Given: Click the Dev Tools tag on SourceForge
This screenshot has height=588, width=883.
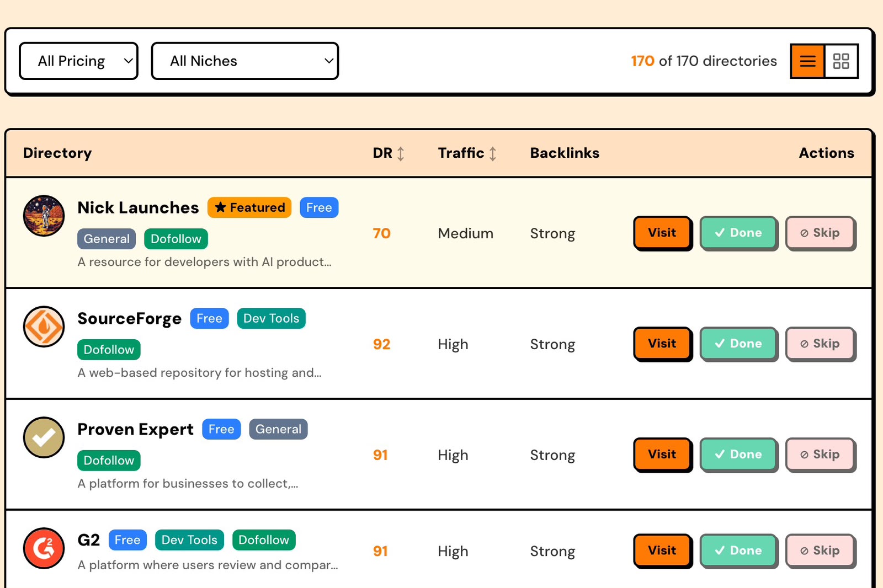Looking at the screenshot, I should [x=271, y=318].
